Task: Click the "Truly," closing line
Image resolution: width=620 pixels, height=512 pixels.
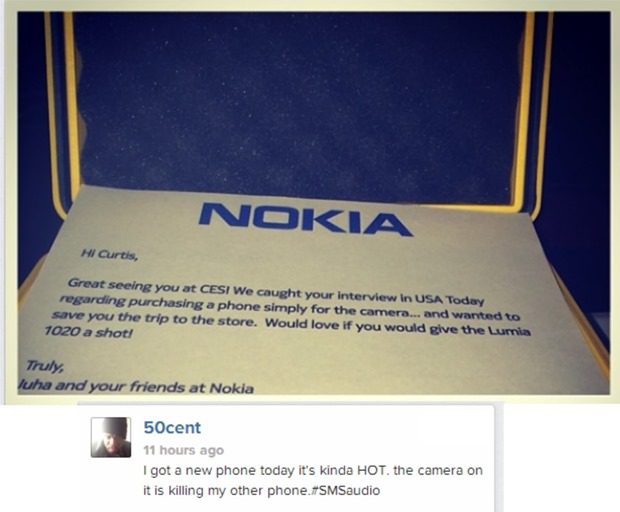Action: pyautogui.click(x=44, y=366)
